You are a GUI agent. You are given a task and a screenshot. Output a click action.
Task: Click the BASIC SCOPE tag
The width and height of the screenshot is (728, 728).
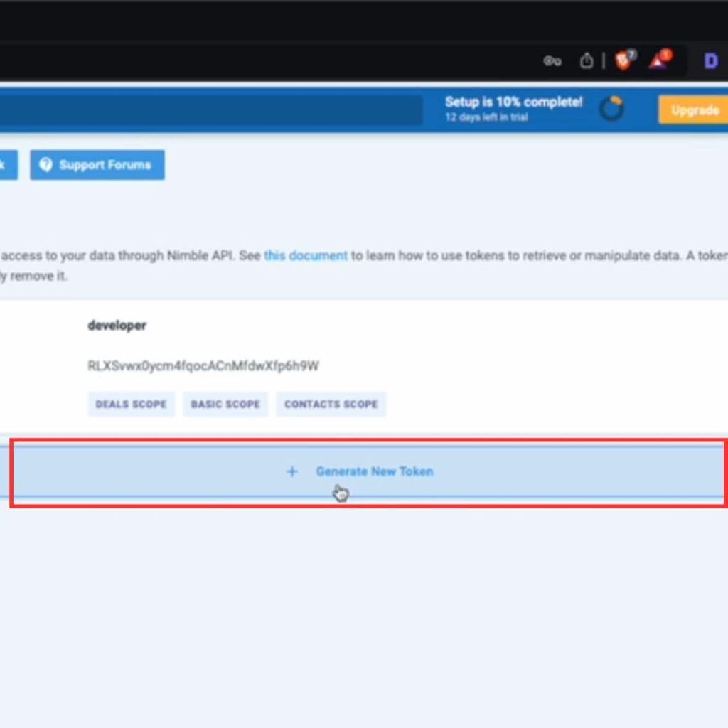tap(225, 404)
